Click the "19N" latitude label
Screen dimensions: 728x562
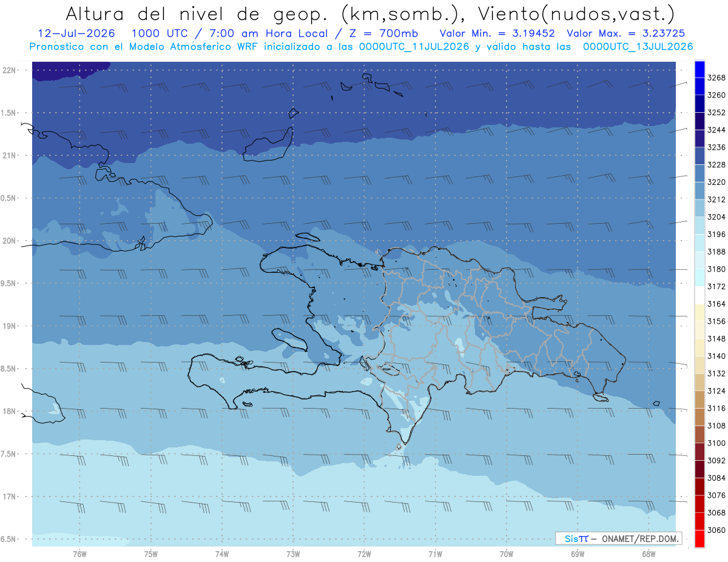click(9, 326)
